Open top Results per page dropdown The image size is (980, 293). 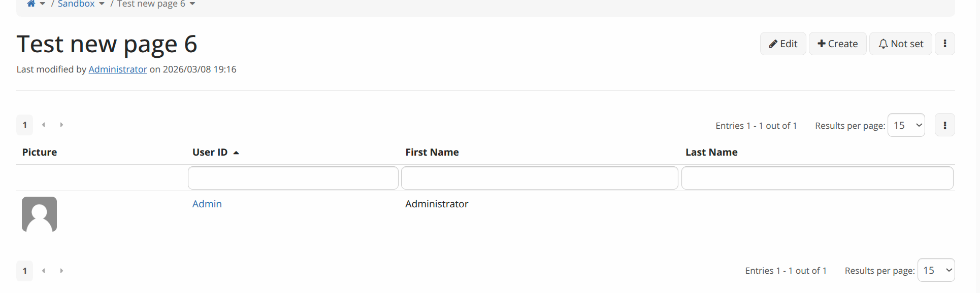906,125
